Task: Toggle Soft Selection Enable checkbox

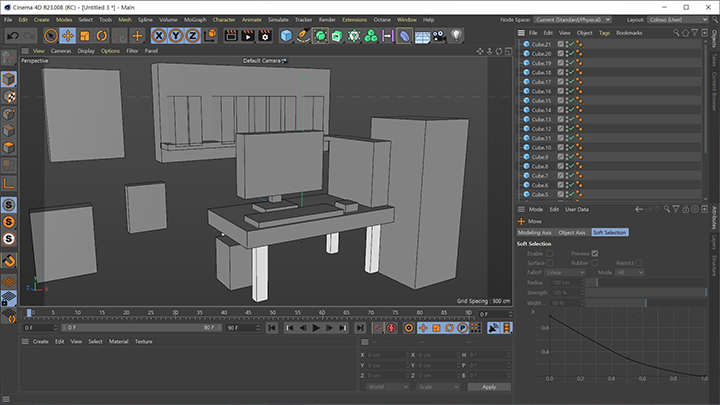Action: pyautogui.click(x=550, y=253)
